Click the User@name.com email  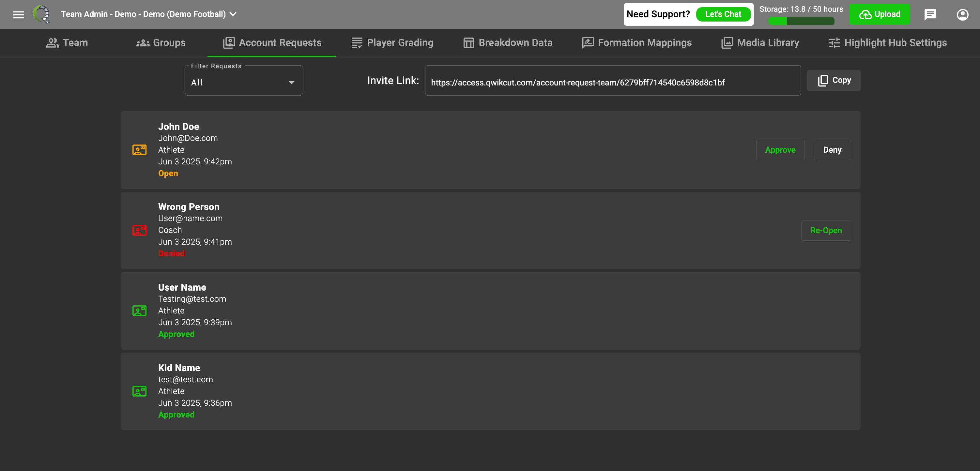190,219
